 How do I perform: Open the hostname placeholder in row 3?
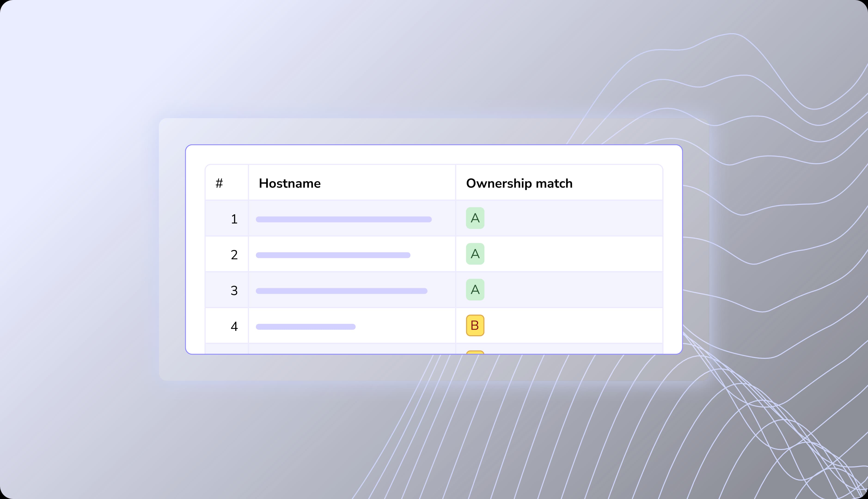point(341,291)
